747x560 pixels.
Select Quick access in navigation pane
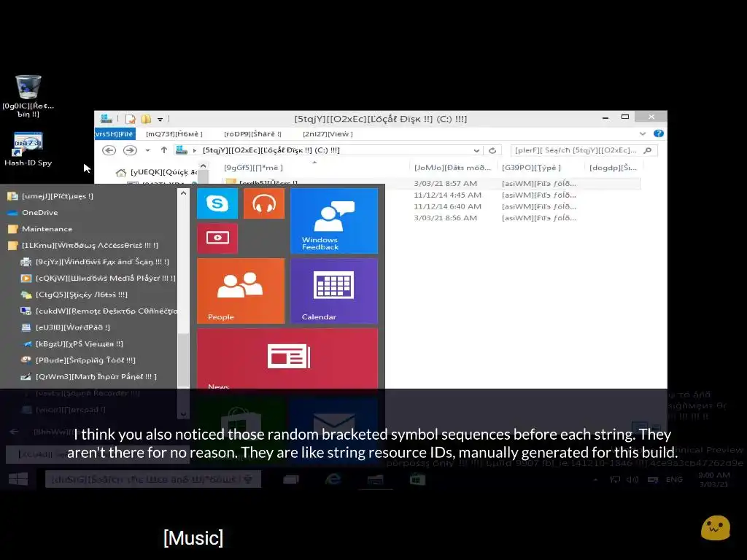[157, 172]
